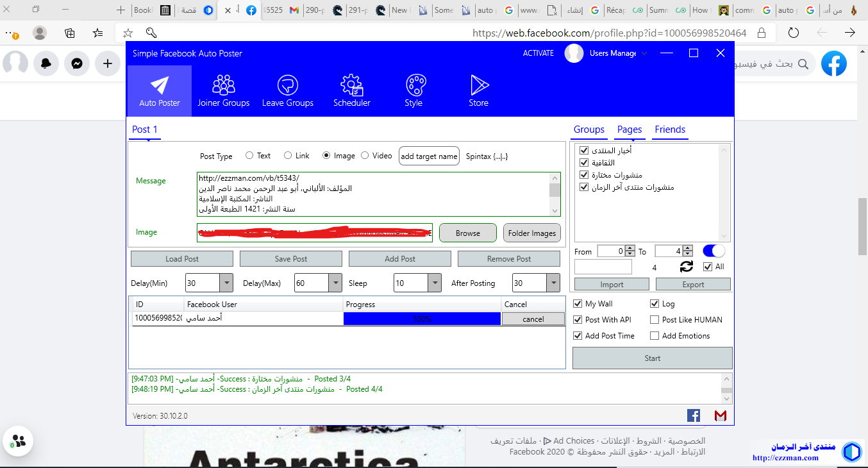Switch to the Pages tab
Image resolution: width=868 pixels, height=468 pixels.
pos(629,130)
